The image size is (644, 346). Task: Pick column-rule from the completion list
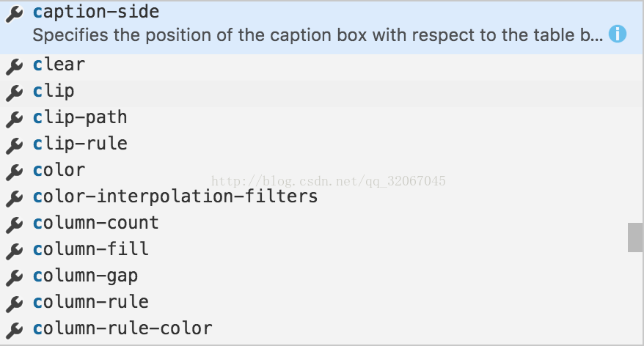[x=322, y=303]
